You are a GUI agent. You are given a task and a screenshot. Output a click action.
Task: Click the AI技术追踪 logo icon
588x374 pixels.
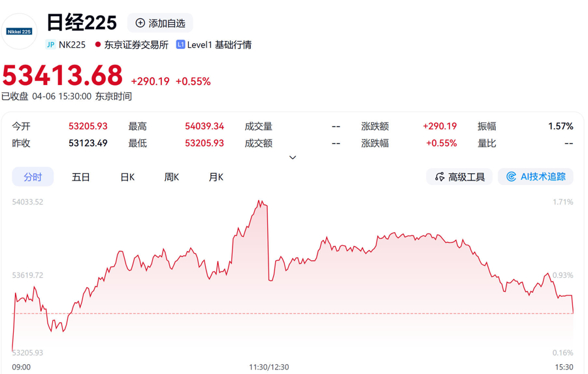(x=512, y=177)
